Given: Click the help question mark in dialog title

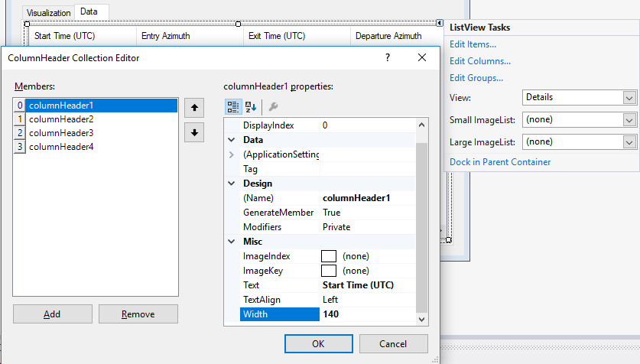Looking at the screenshot, I should (x=388, y=57).
